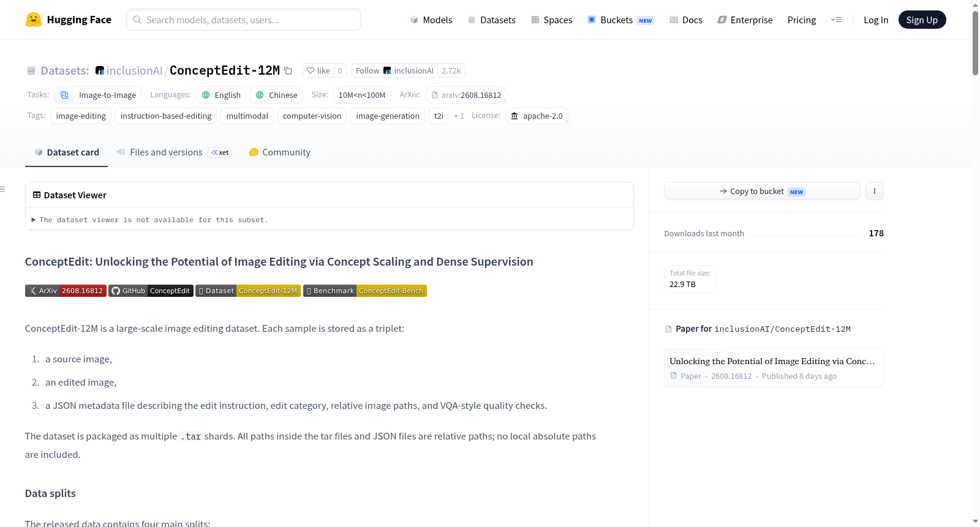Viewport: 980px width, 527px height.
Task: Click the Total file size 22.9 TB box
Action: [690, 278]
